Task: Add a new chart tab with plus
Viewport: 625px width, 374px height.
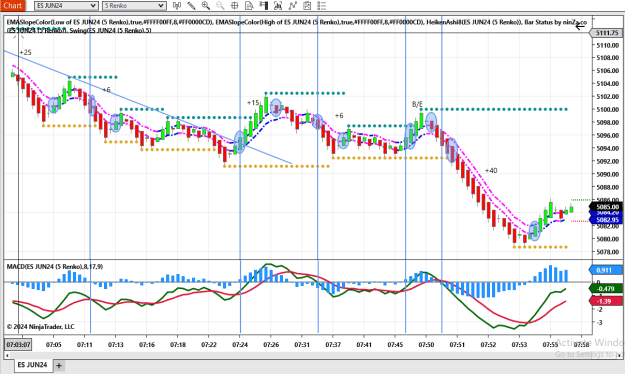Action: pyautogui.click(x=59, y=365)
